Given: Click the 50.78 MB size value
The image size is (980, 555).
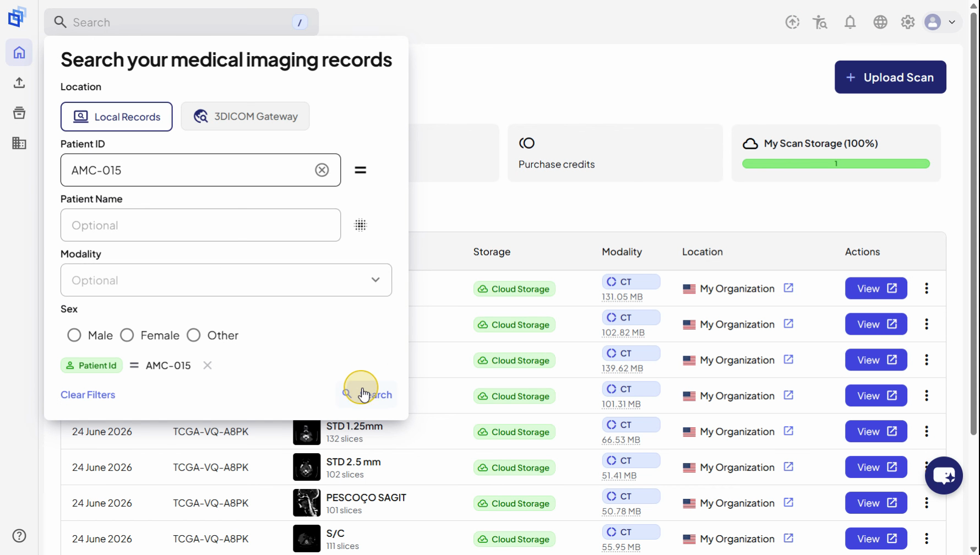Looking at the screenshot, I should click(x=621, y=512).
